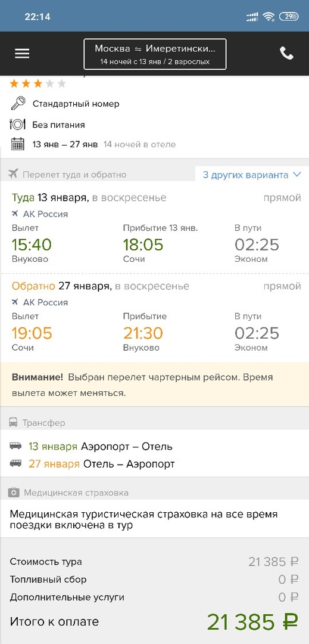This screenshot has width=309, height=644.
Task: Tap the airplane flight section icon
Action: (x=13, y=174)
